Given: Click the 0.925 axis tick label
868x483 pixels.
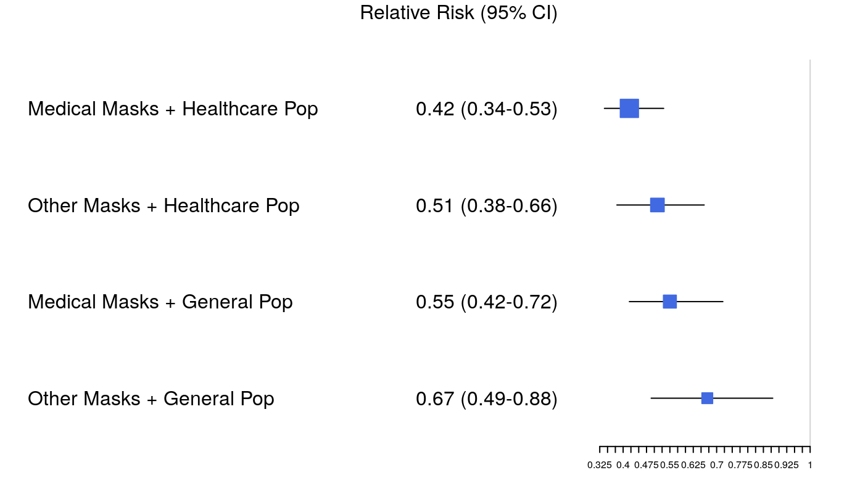Looking at the screenshot, I should coord(787,465).
